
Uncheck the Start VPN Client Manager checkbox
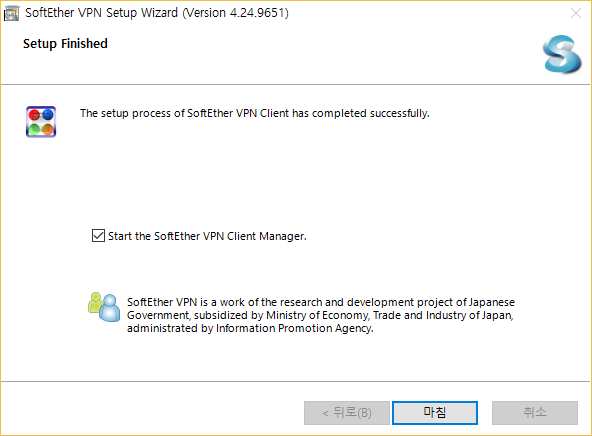tap(99, 236)
